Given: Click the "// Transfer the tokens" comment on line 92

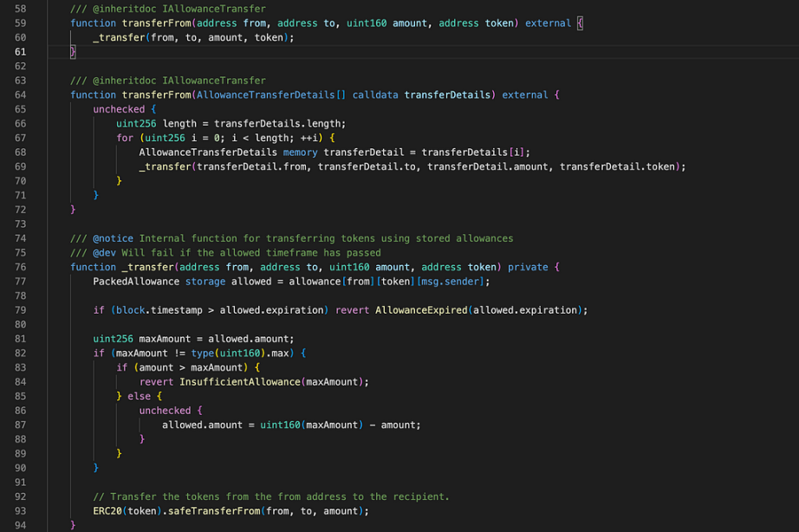Looking at the screenshot, I should (271, 496).
